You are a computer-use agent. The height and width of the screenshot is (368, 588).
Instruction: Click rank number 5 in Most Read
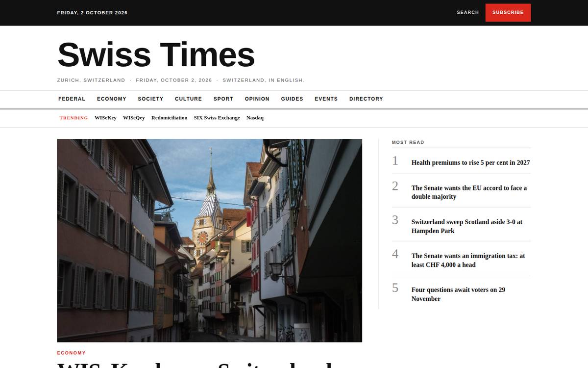point(395,288)
